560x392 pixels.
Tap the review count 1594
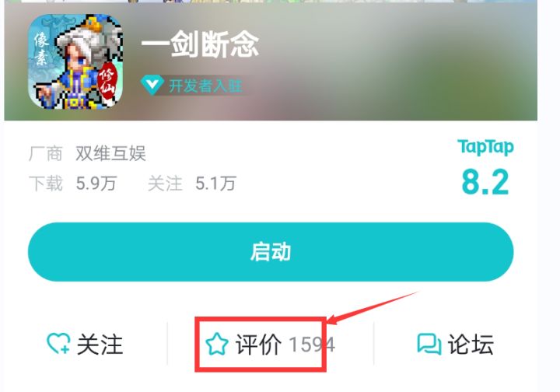click(x=312, y=345)
